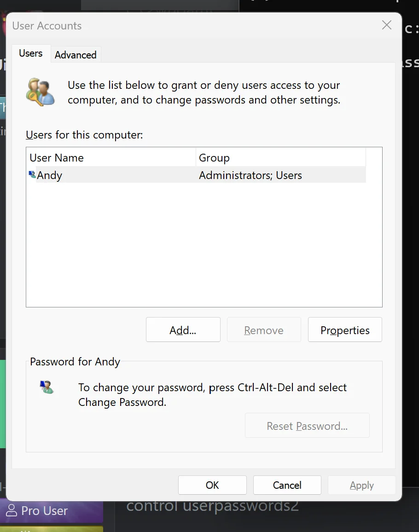Sort by the Group column header
The image size is (419, 532).
tap(281, 157)
